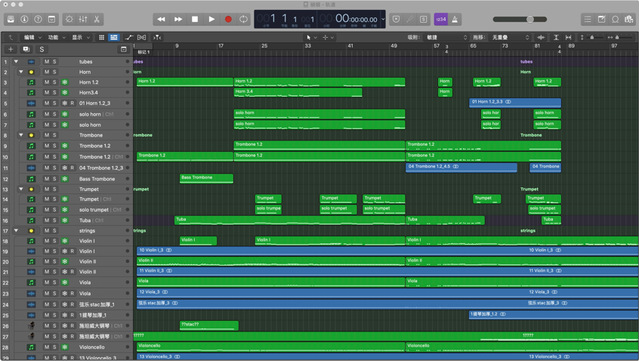This screenshot has width=639, height=361.
Task: Solo the Tuba track
Action: point(54,220)
